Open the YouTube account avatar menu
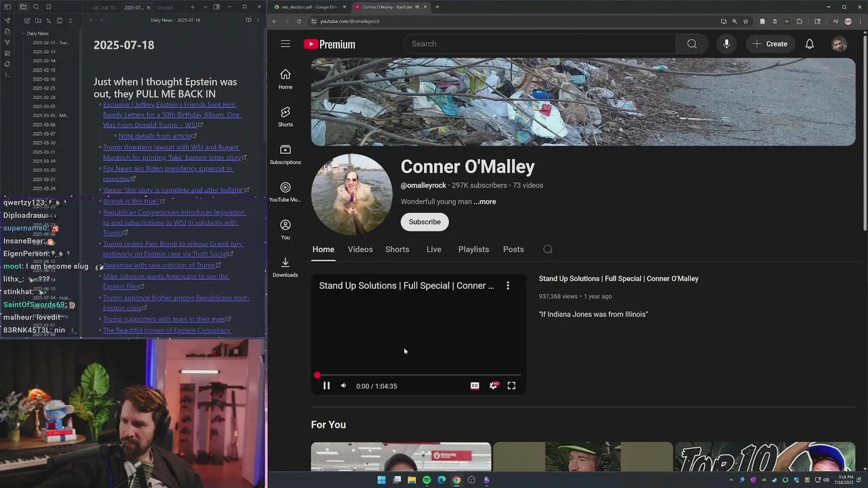868x488 pixels. click(x=840, y=44)
